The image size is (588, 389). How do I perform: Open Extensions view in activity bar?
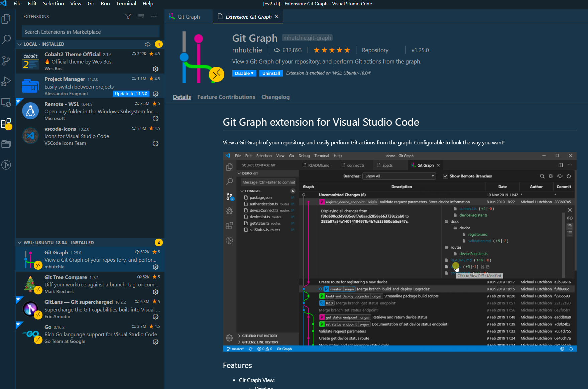click(6, 124)
